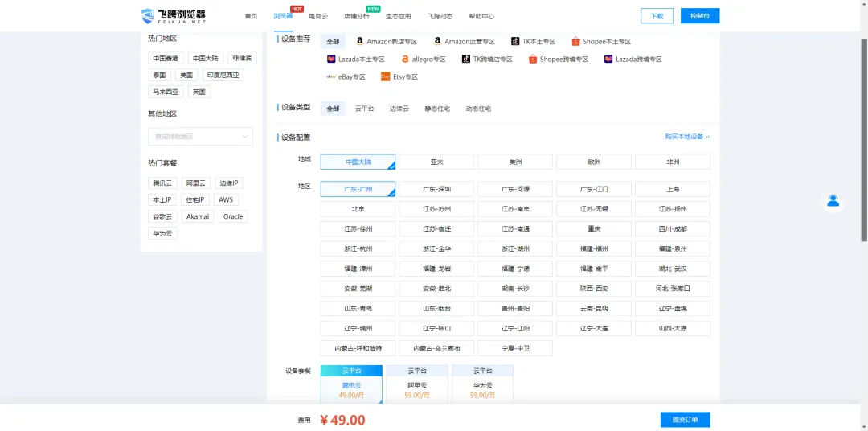This screenshot has width=868, height=431.
Task: Pick the allegro专区 filter
Action: (424, 60)
